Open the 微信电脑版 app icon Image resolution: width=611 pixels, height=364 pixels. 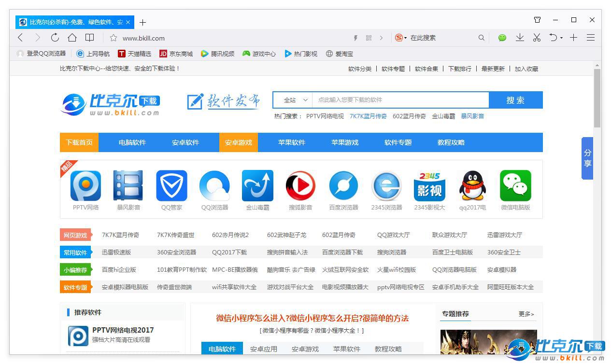point(515,186)
